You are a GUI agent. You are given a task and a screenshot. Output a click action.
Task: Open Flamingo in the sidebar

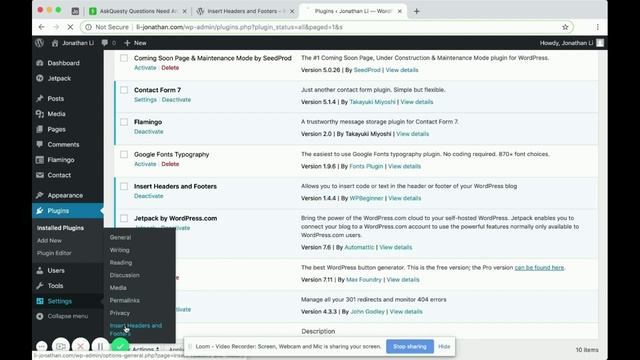pos(61,160)
